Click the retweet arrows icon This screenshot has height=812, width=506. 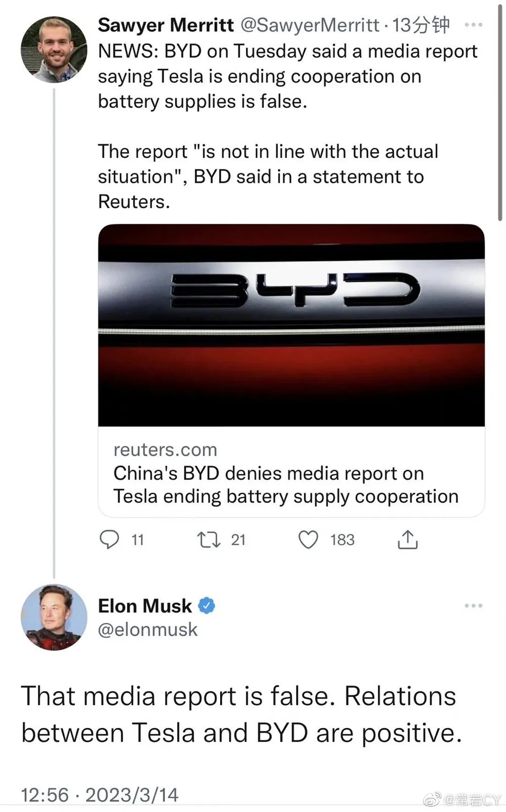208,540
